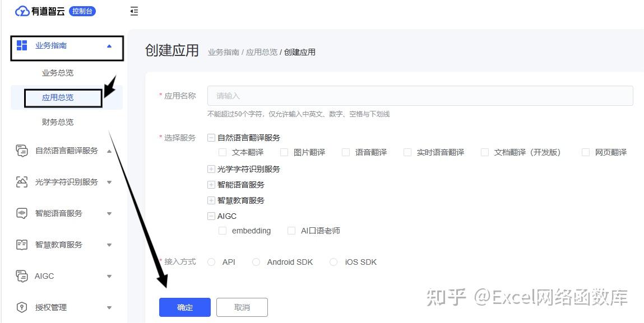
Task: Click the 控制台 badge
Action: pos(82,11)
